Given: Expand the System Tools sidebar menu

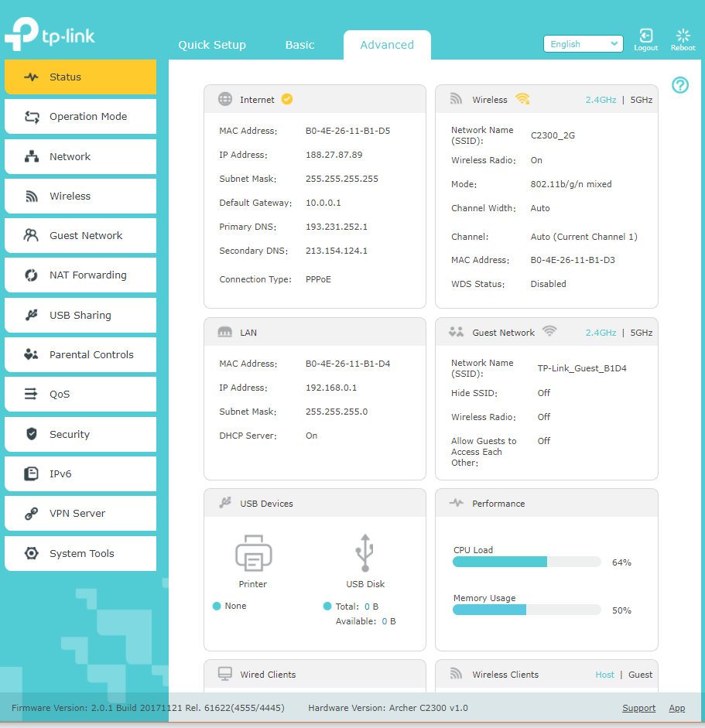Looking at the screenshot, I should pos(80,553).
